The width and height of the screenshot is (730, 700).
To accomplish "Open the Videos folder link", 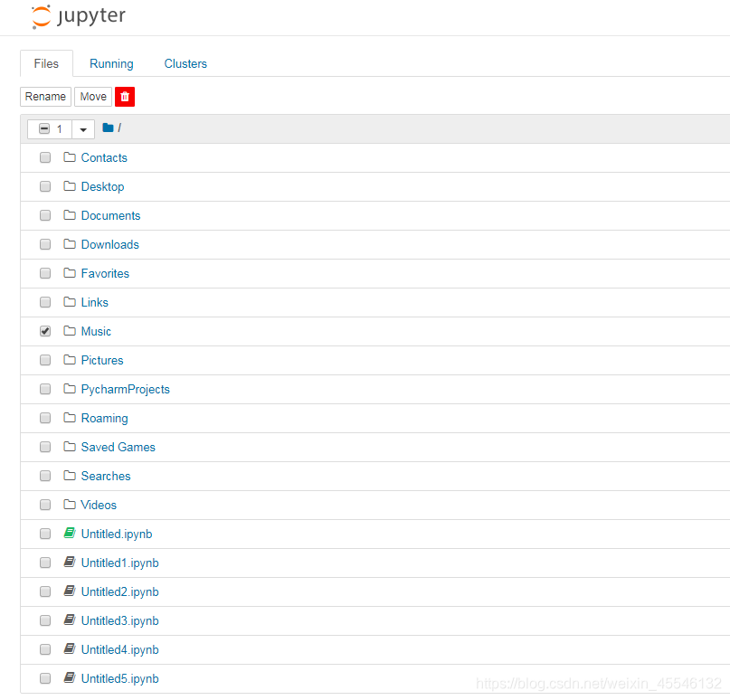I will coord(99,505).
